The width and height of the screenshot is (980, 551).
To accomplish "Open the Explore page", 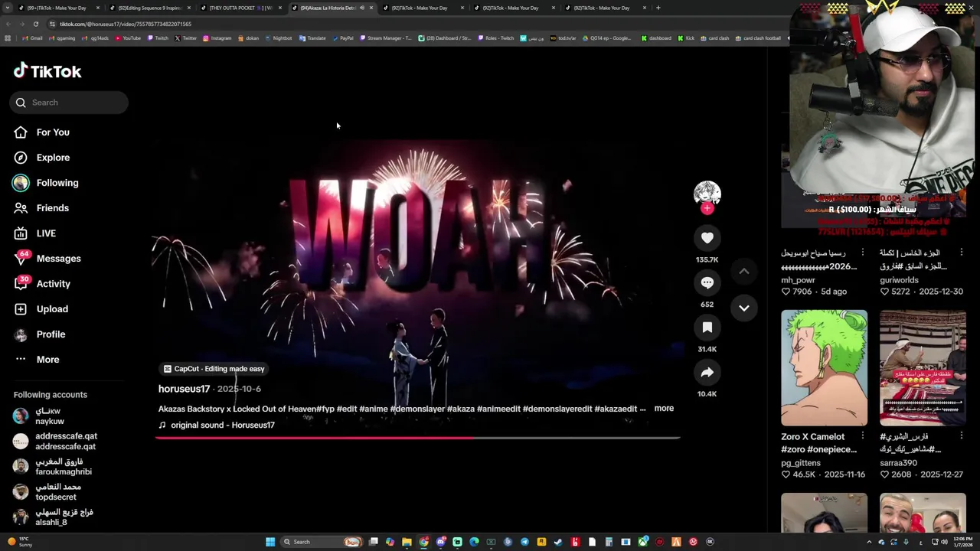I will point(42,158).
